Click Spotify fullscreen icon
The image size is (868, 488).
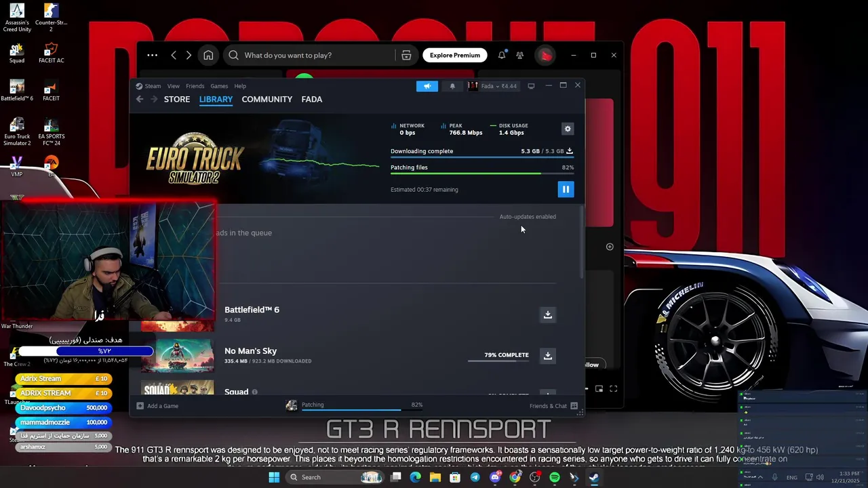point(613,388)
